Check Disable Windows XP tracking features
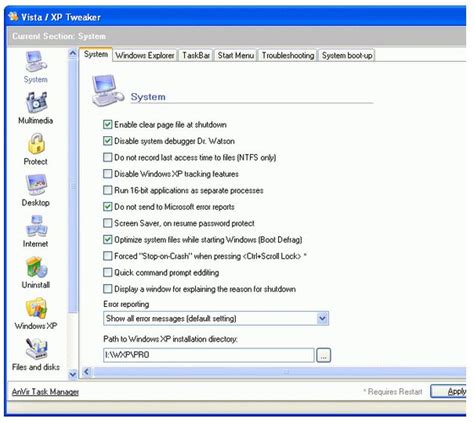The image size is (474, 422). pos(107,174)
